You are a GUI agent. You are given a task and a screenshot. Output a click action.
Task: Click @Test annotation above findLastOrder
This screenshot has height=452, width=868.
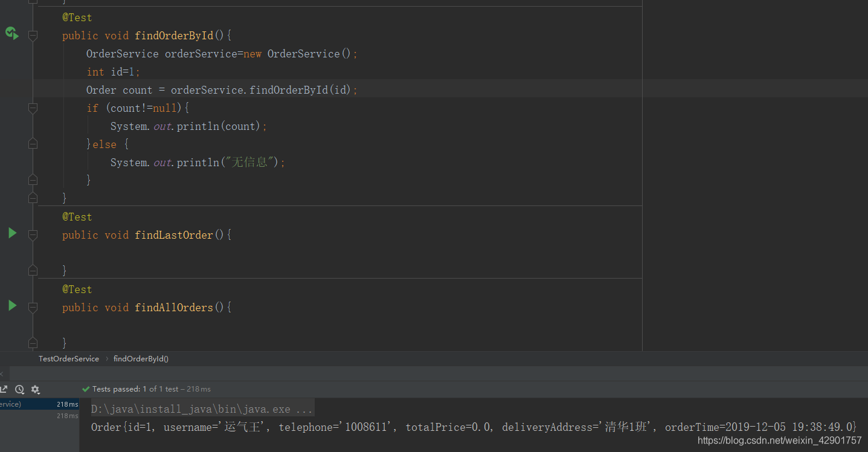(x=77, y=217)
